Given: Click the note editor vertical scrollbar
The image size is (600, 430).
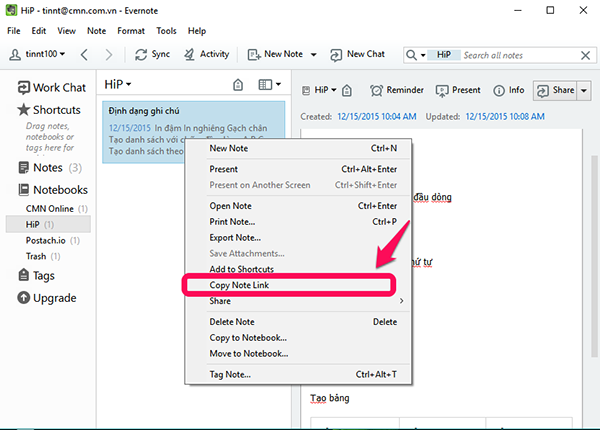Looking at the screenshot, I should (x=593, y=256).
